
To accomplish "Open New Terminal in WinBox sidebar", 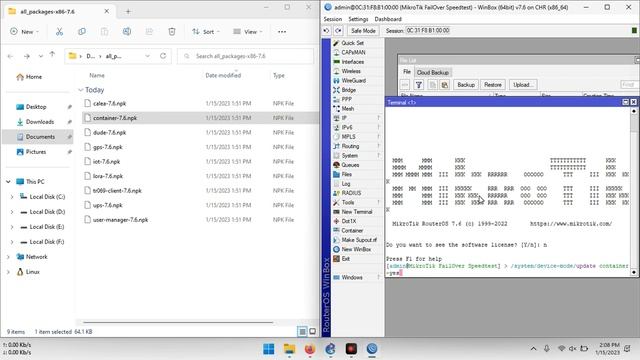I will coord(357,212).
